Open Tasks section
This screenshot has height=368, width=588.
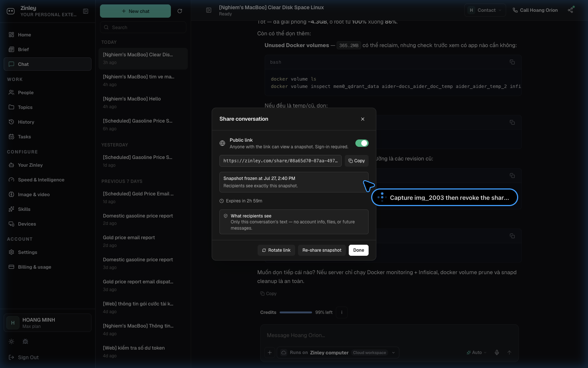point(47,137)
